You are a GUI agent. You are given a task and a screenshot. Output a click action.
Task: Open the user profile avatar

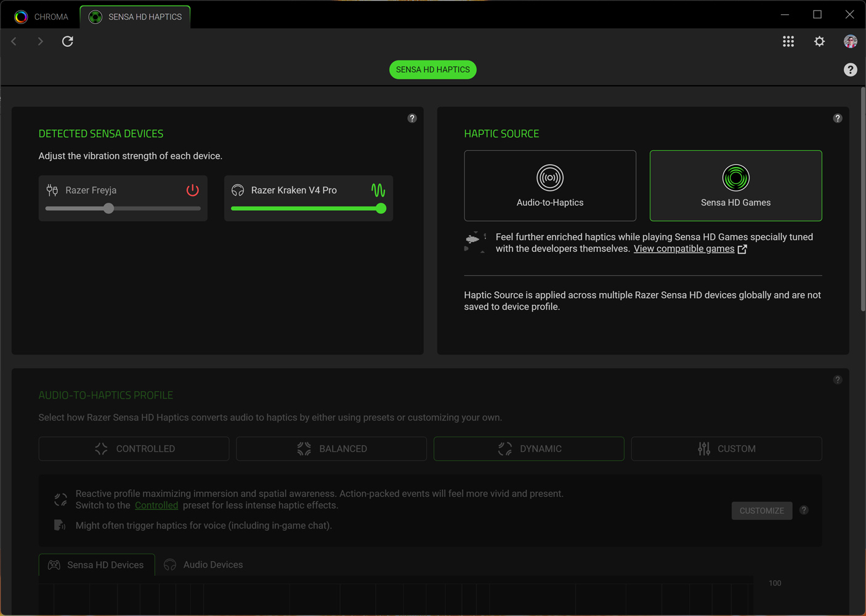(851, 41)
